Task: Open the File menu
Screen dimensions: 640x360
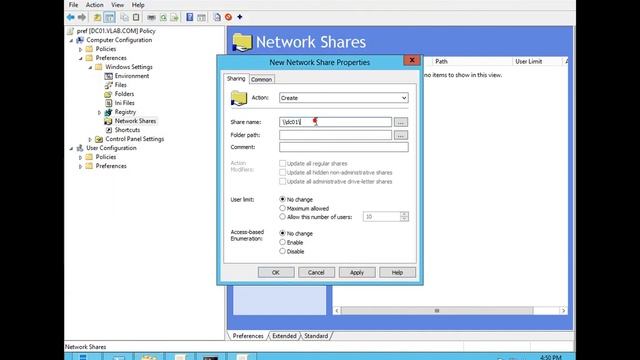Action: [73, 5]
